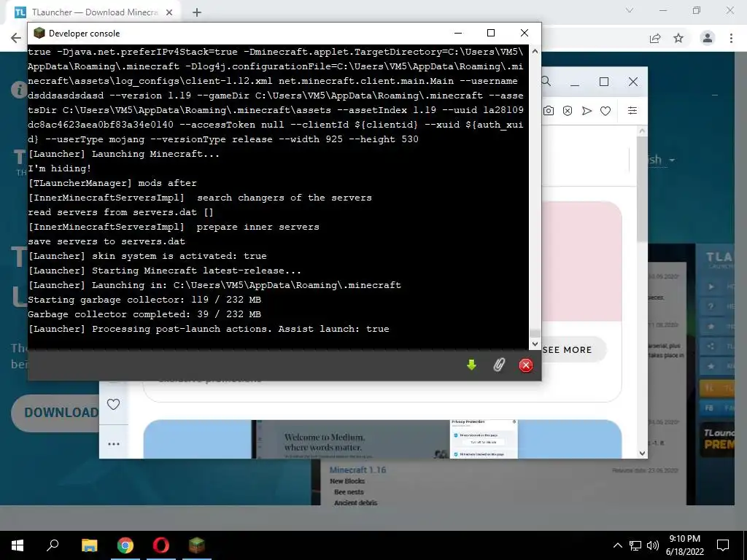The height and width of the screenshot is (560, 747).
Task: Click the paperclip icon in Developer console
Action: coord(499,365)
